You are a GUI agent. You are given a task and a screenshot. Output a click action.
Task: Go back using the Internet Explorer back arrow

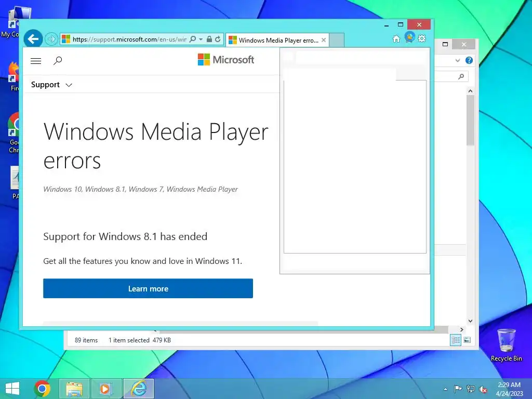[33, 39]
